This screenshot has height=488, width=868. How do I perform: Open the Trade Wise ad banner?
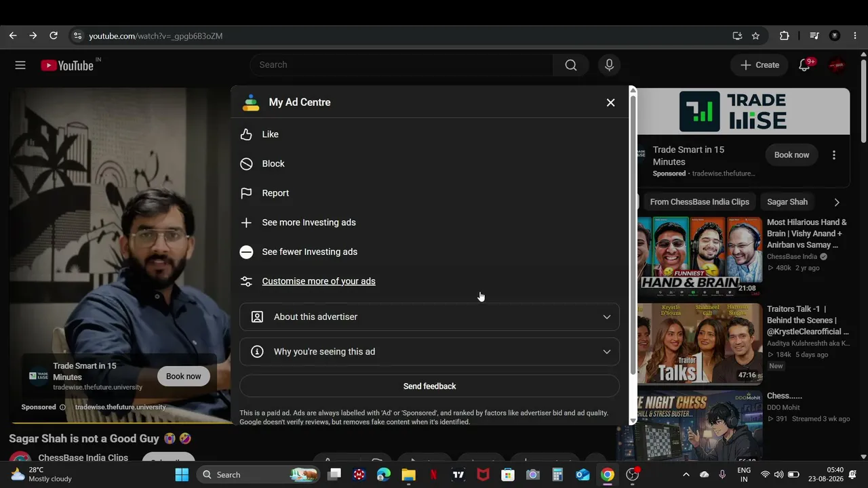pyautogui.click(x=743, y=111)
